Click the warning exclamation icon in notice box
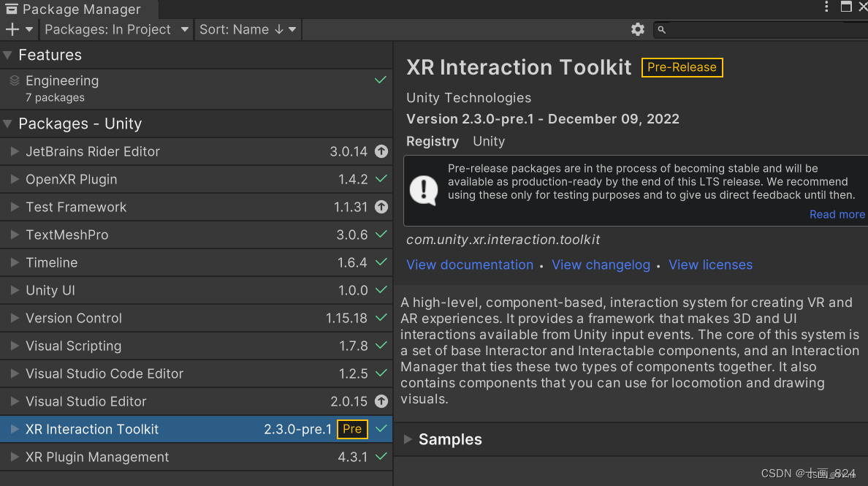Viewport: 868px width, 486px height. [424, 190]
